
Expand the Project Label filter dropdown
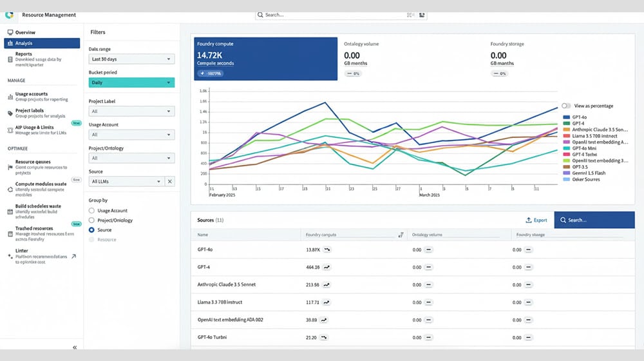point(131,112)
